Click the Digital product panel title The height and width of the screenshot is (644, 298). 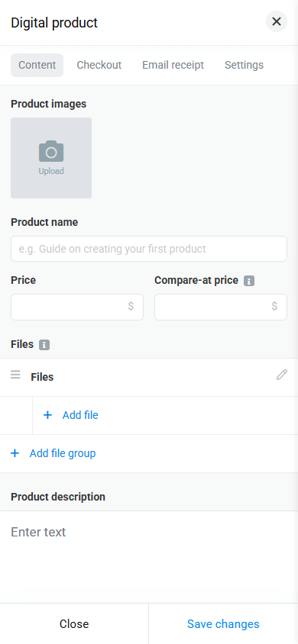click(x=54, y=23)
